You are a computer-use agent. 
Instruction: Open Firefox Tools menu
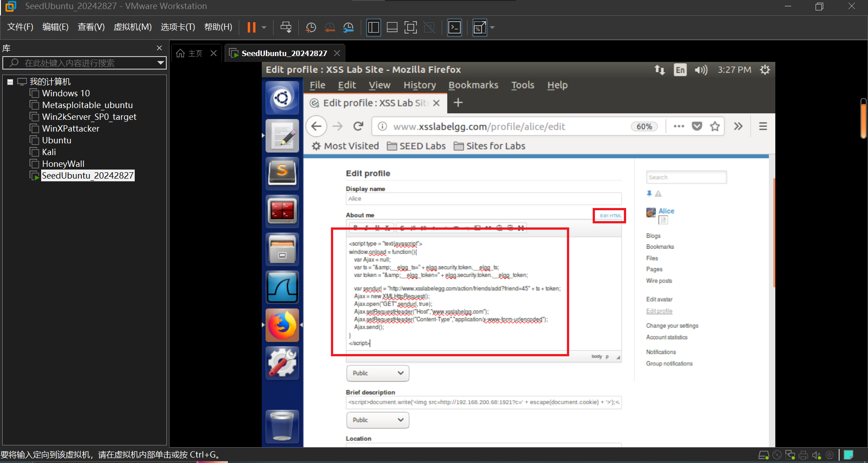tap(523, 85)
